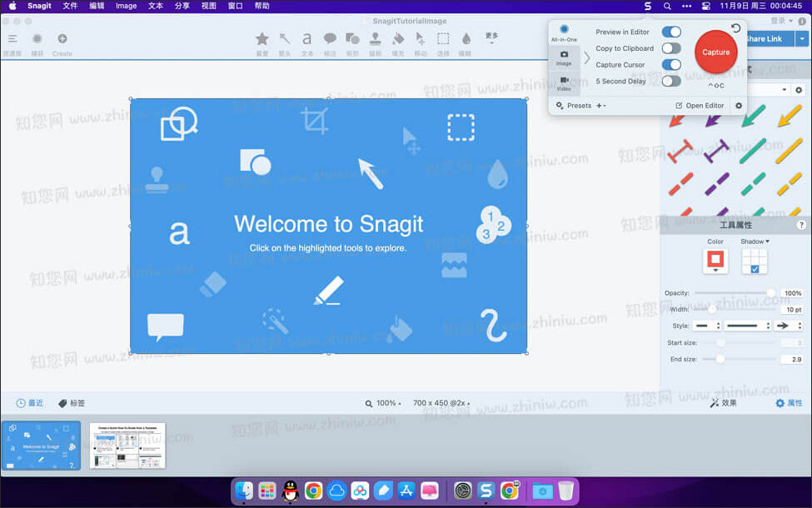Screen dimensions: 812x508
Task: Show the 最近 recent tray
Action: coord(29,403)
